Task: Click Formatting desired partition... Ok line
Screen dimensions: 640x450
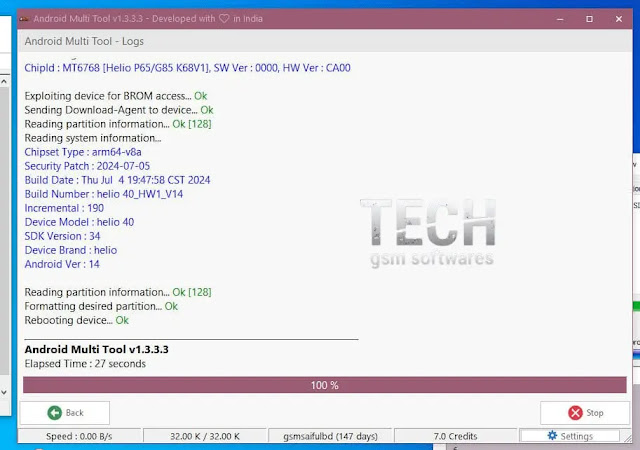Action: 101,306
